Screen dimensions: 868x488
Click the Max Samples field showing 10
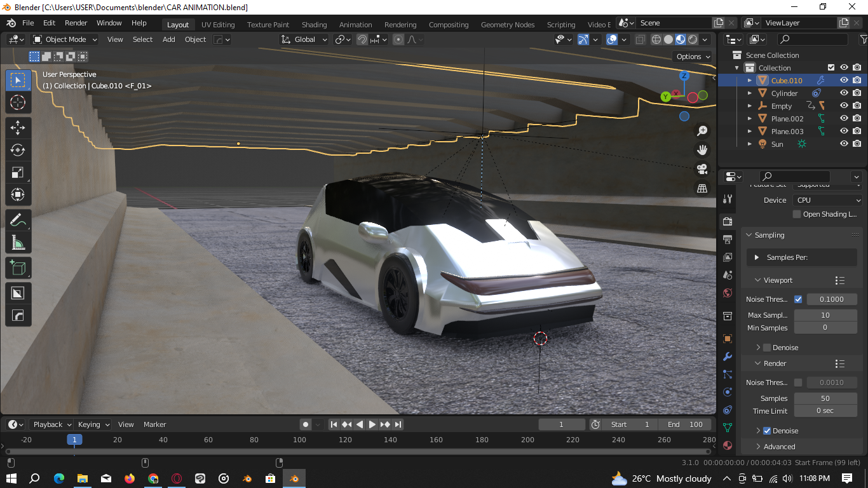pyautogui.click(x=825, y=315)
